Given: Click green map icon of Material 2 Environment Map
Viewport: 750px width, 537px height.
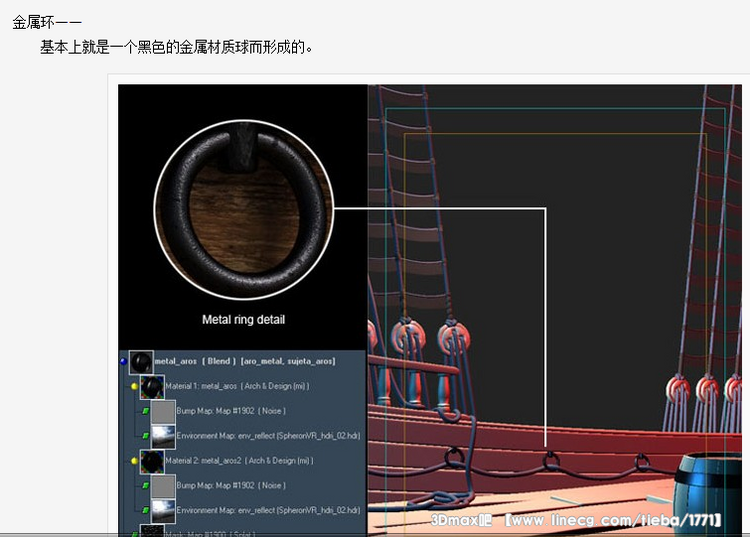Looking at the screenshot, I should tap(145, 510).
